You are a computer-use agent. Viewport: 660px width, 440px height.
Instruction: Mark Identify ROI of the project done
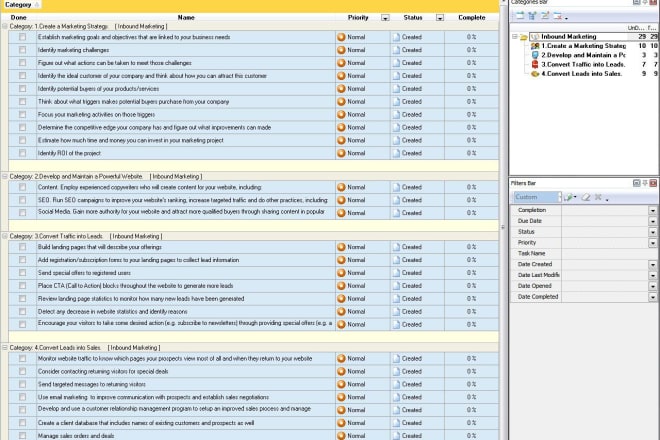point(22,153)
